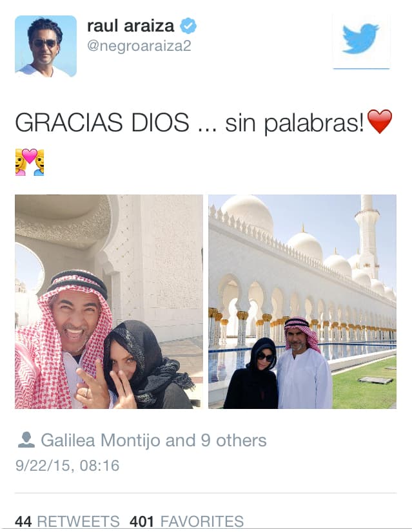Click the blue Twitter bird logo
This screenshot has height=532, width=412.
[360, 39]
